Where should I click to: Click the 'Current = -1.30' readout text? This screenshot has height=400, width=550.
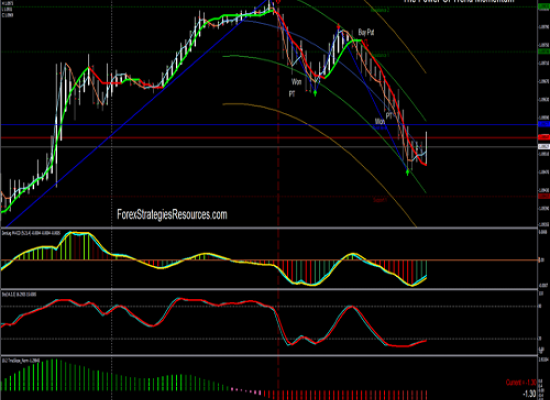coord(521,382)
